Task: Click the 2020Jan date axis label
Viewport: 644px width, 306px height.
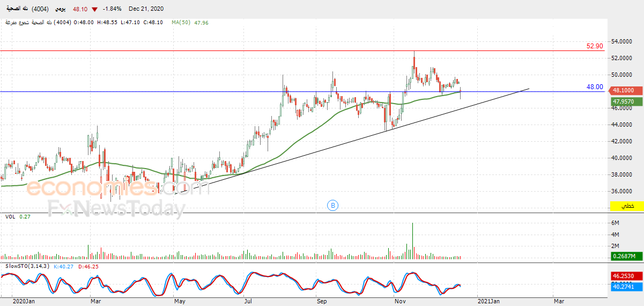Action: click(x=24, y=302)
